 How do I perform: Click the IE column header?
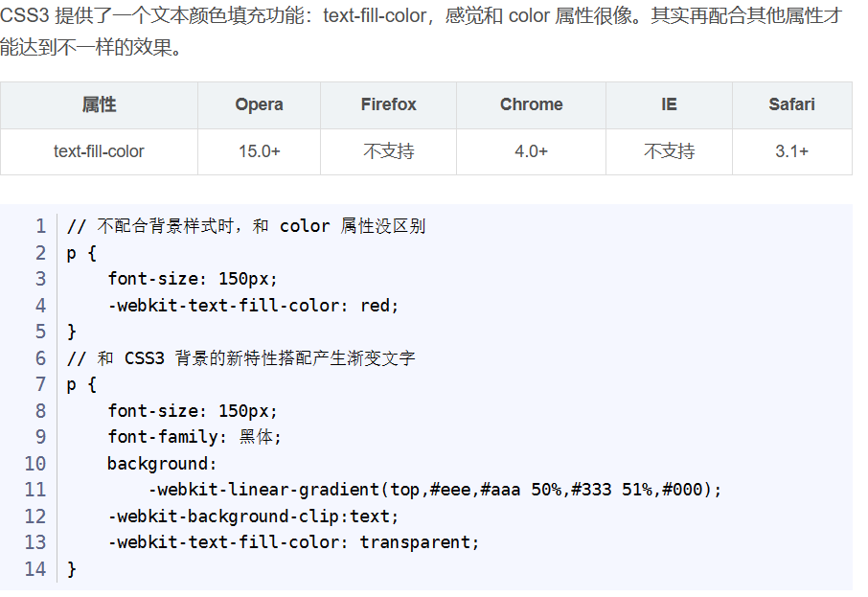(x=670, y=105)
